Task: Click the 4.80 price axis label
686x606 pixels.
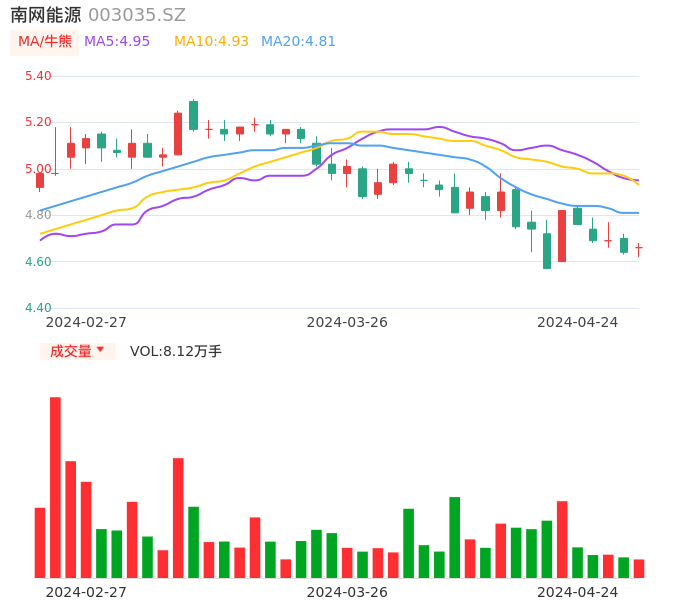Action: [37, 215]
